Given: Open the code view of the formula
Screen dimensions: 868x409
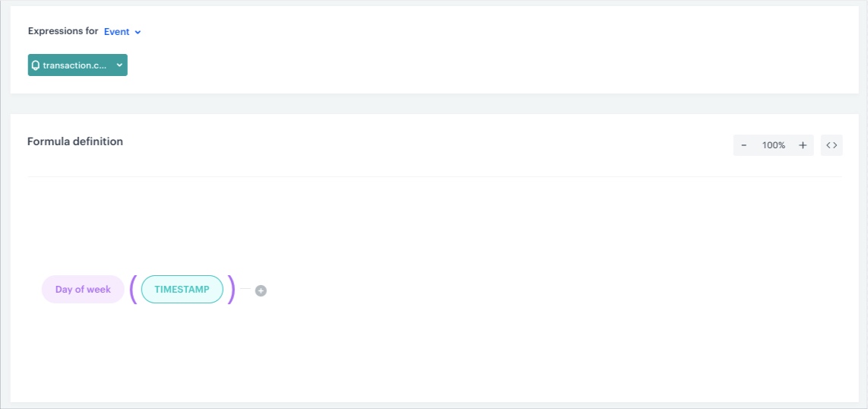Looking at the screenshot, I should [832, 145].
